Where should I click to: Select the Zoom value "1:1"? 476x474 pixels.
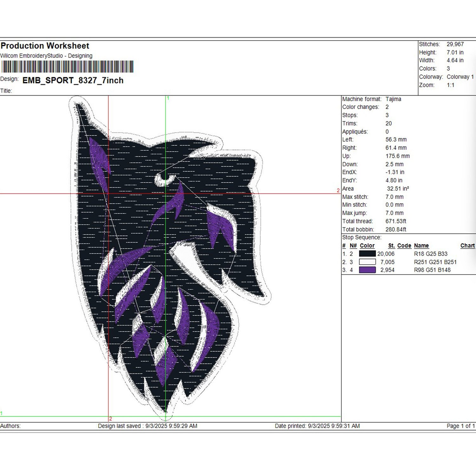pyautogui.click(x=451, y=85)
